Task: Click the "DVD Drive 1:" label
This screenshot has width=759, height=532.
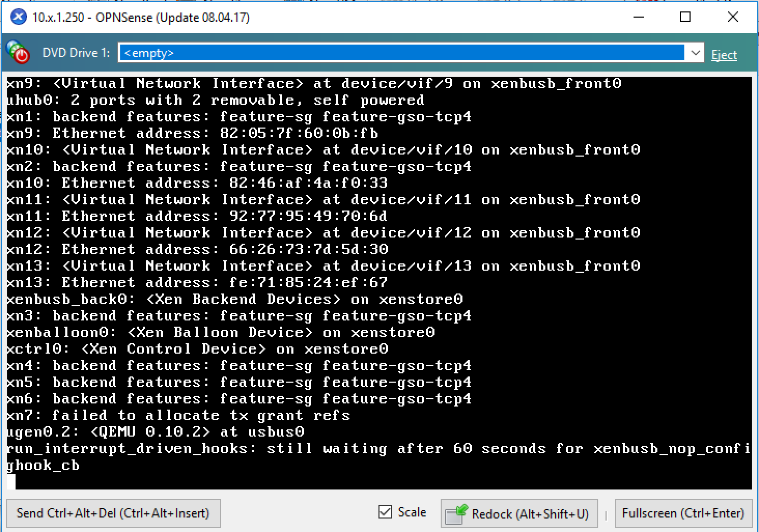Action: pyautogui.click(x=76, y=53)
